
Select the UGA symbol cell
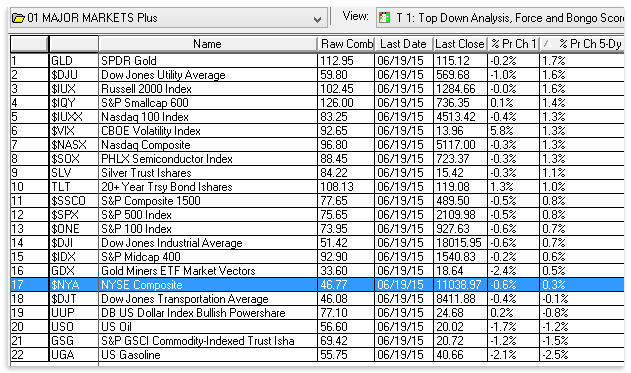click(74, 355)
